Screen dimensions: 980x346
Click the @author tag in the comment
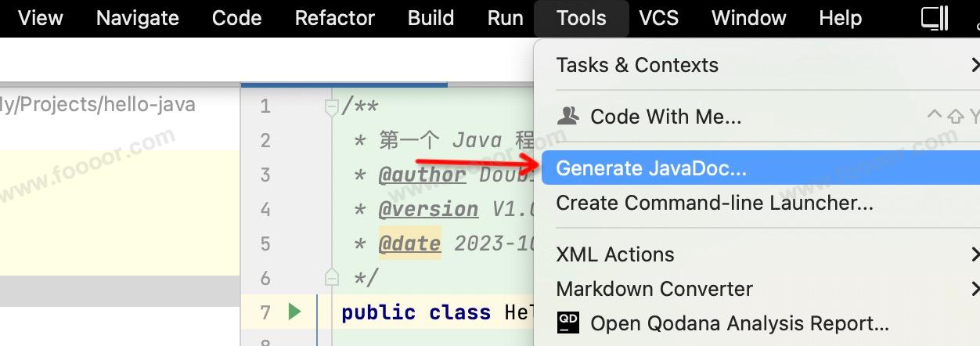click(422, 175)
